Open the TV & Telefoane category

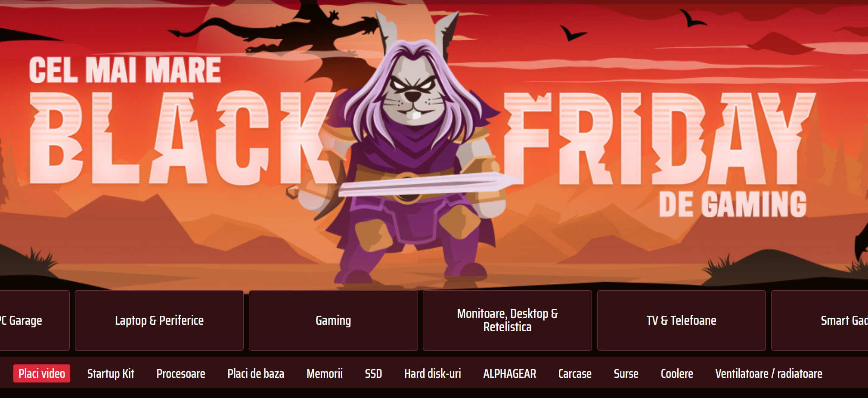click(x=681, y=320)
